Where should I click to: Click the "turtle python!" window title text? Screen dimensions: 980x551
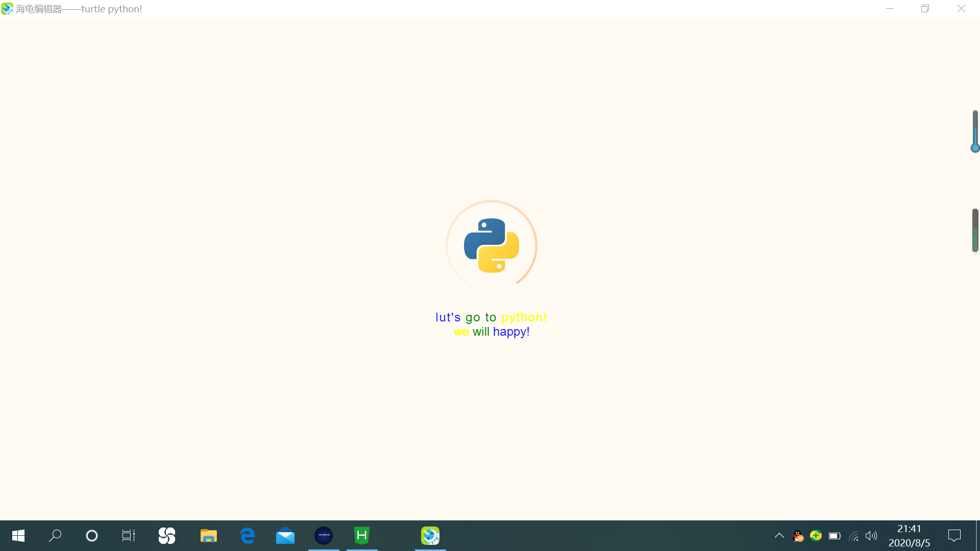pyautogui.click(x=112, y=9)
